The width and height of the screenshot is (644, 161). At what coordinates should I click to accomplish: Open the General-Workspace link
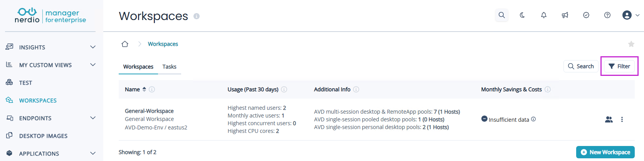coord(149,111)
